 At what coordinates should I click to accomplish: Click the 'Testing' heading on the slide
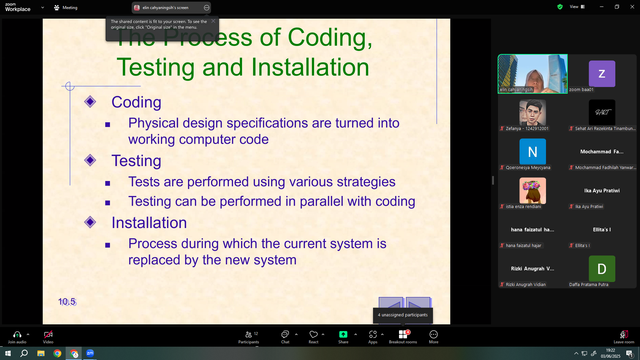[136, 160]
